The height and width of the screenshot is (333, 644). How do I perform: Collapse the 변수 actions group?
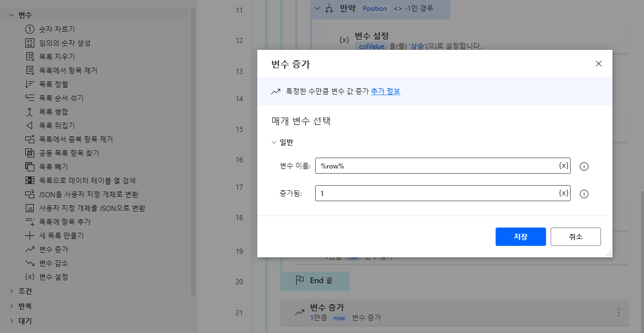pyautogui.click(x=11, y=15)
